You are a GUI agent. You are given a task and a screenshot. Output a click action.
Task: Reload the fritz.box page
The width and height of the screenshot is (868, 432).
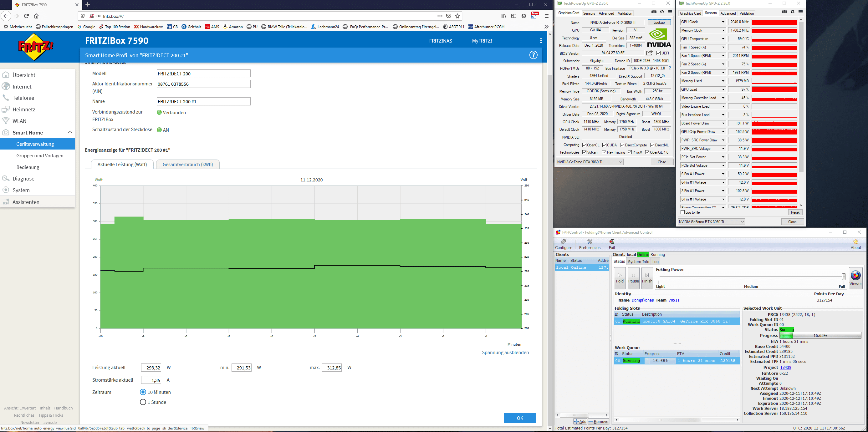point(26,16)
